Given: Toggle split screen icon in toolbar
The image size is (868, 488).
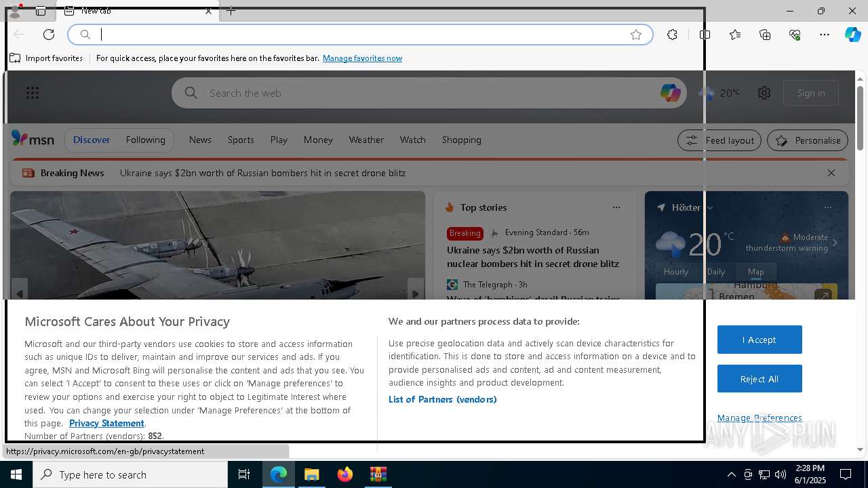Looking at the screenshot, I should pos(705,35).
